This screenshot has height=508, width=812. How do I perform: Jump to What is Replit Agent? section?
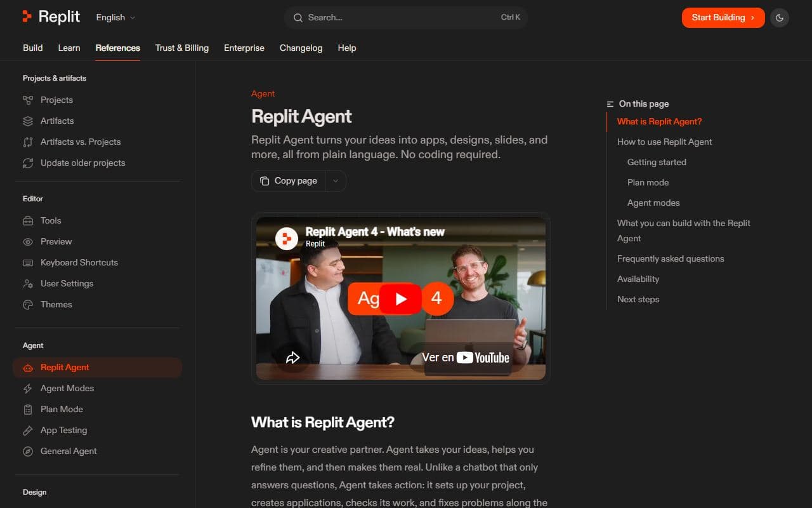[660, 121]
